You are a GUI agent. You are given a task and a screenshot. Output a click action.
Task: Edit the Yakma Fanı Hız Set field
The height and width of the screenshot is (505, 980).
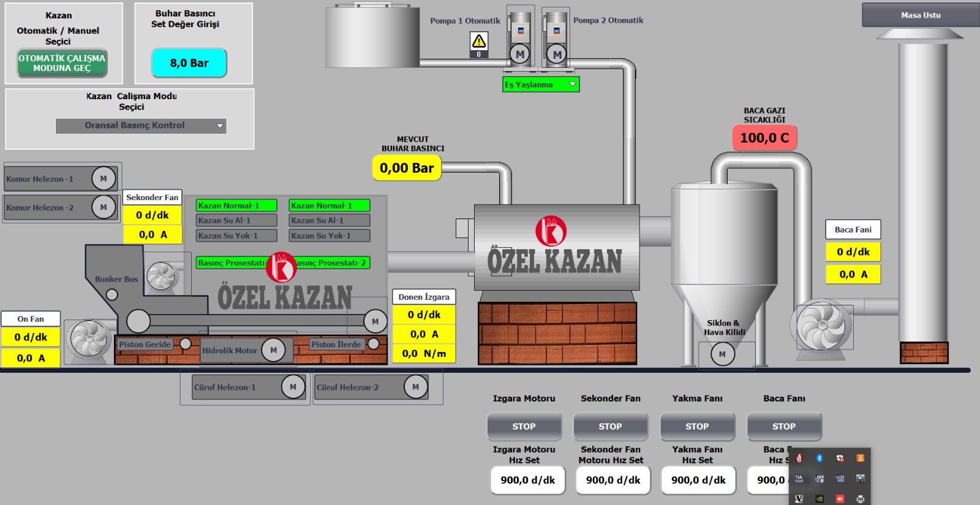click(698, 480)
